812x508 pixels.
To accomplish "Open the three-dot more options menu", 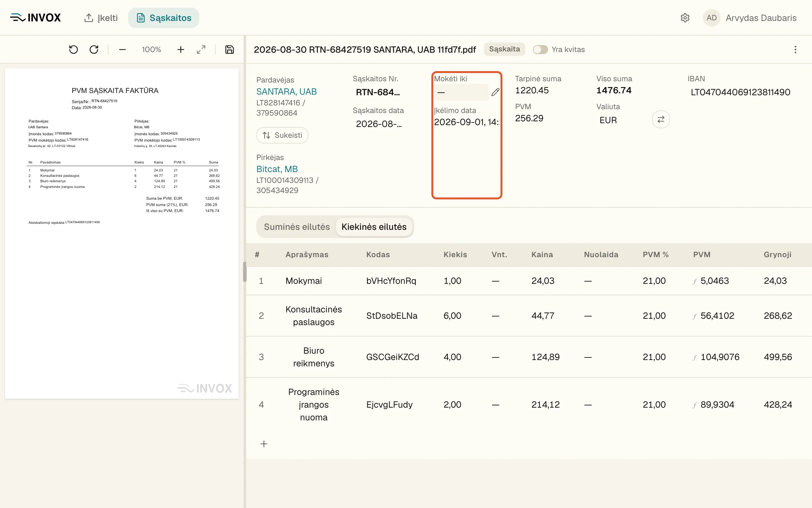I will point(795,50).
